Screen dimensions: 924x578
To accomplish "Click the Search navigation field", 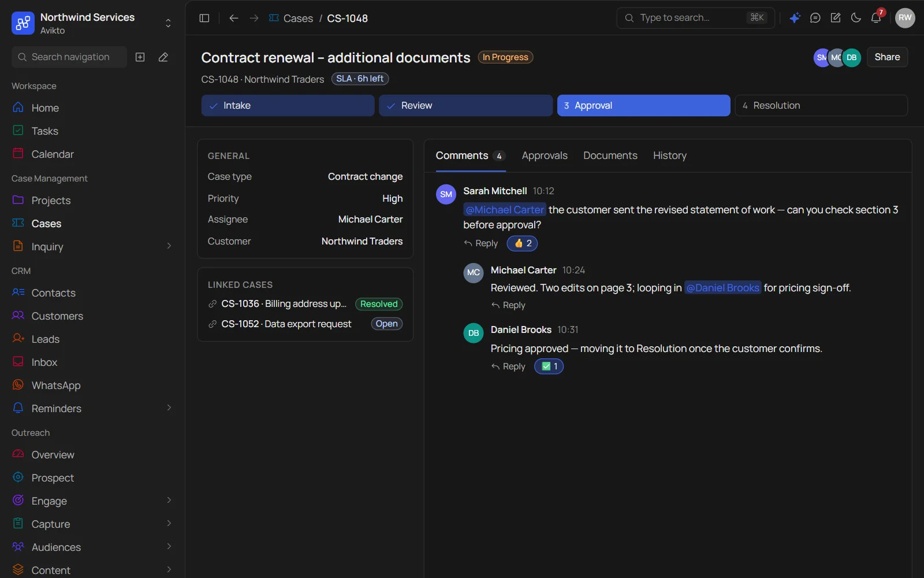I will pyautogui.click(x=69, y=57).
